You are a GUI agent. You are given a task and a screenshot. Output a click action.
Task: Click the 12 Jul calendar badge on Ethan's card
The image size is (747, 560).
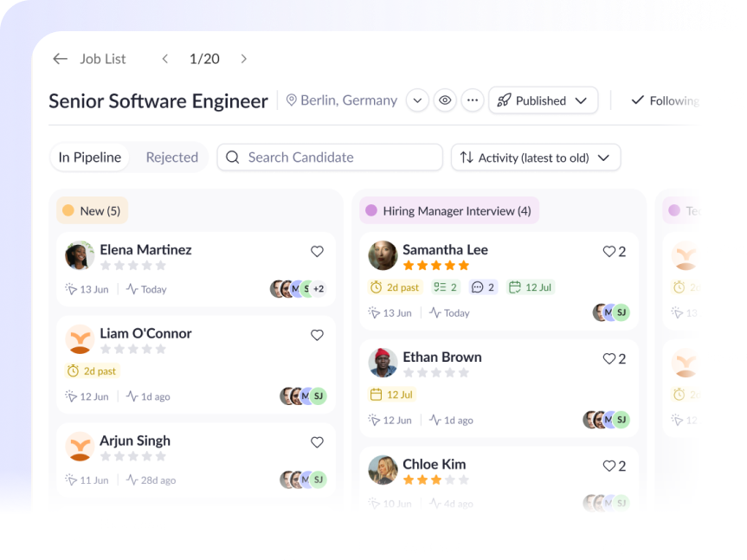click(391, 395)
